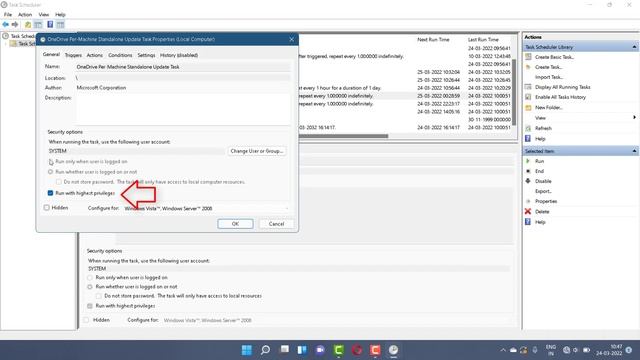640x360 pixels.
Task: Click Cancel in properties dialog
Action: (276, 224)
